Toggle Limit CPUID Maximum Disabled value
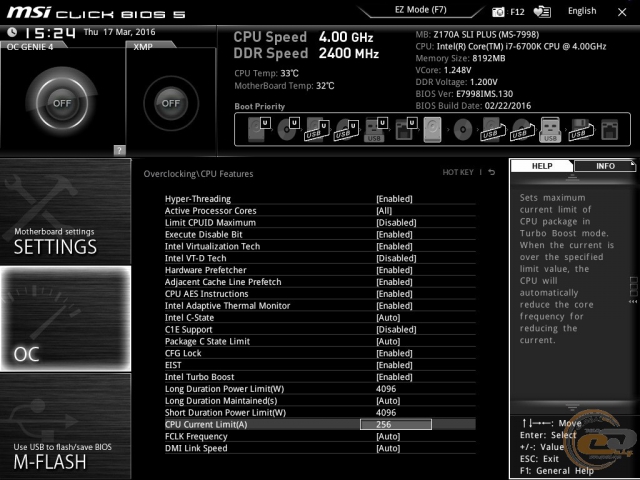The width and height of the screenshot is (640, 480). click(x=396, y=222)
